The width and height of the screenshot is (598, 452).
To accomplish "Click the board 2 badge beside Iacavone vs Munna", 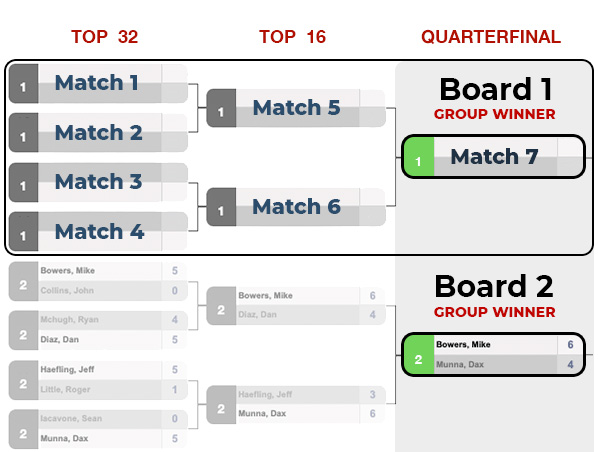I will click(x=23, y=429).
